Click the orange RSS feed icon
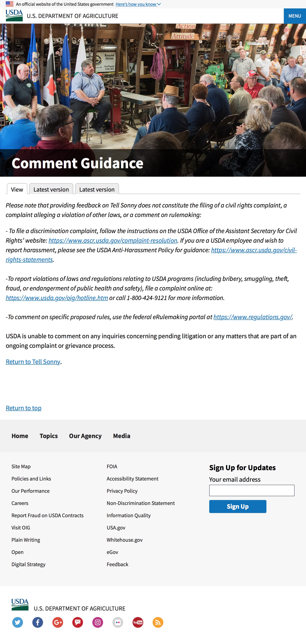 [x=158, y=622]
